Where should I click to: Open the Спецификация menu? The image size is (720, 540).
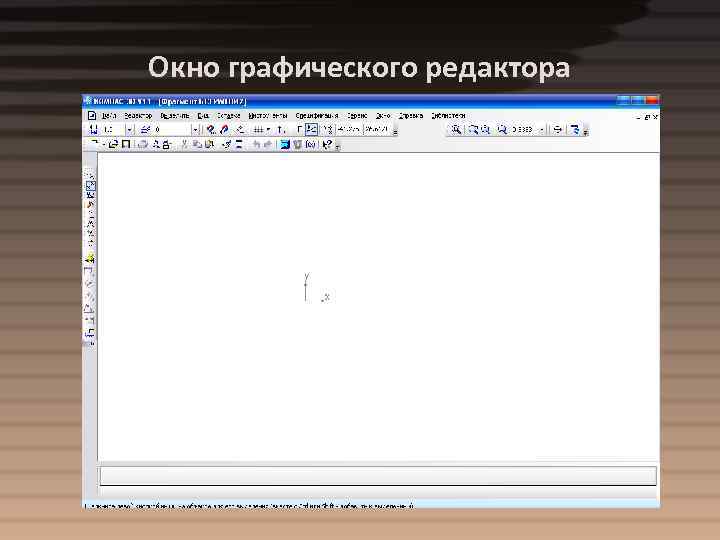coord(317,116)
